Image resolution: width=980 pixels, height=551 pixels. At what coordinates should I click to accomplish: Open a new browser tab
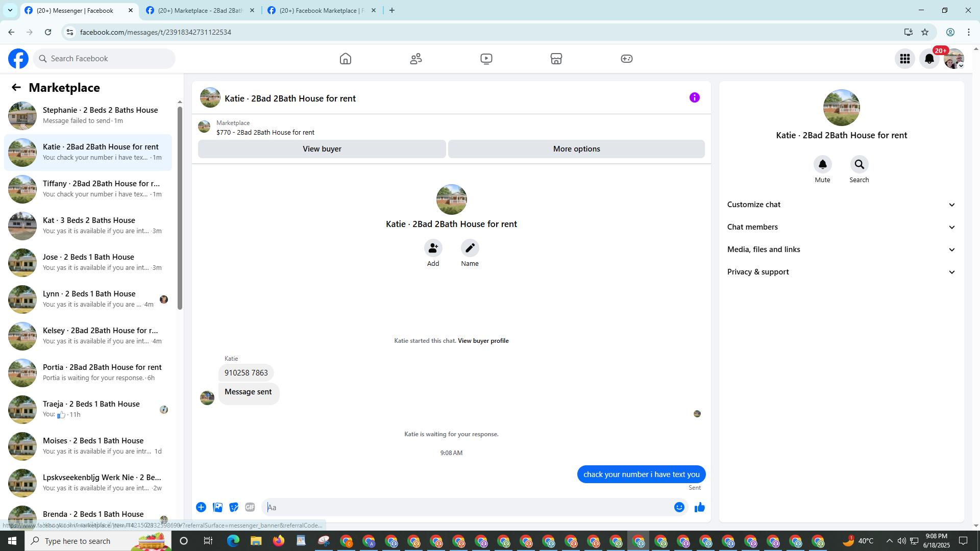pyautogui.click(x=392, y=10)
